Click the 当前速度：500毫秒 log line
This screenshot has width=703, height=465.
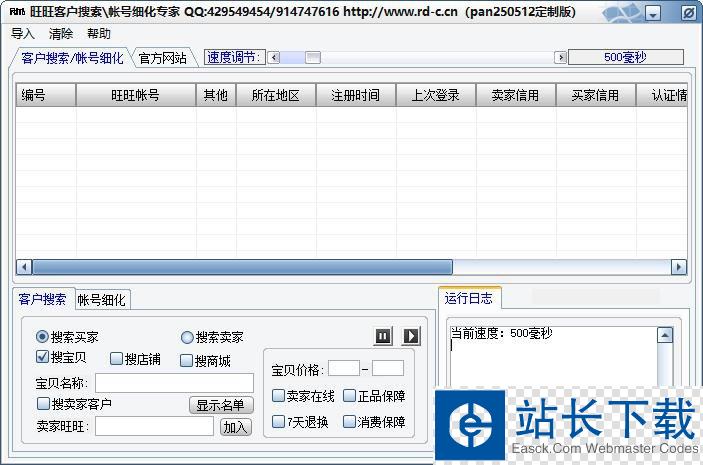[x=501, y=333]
